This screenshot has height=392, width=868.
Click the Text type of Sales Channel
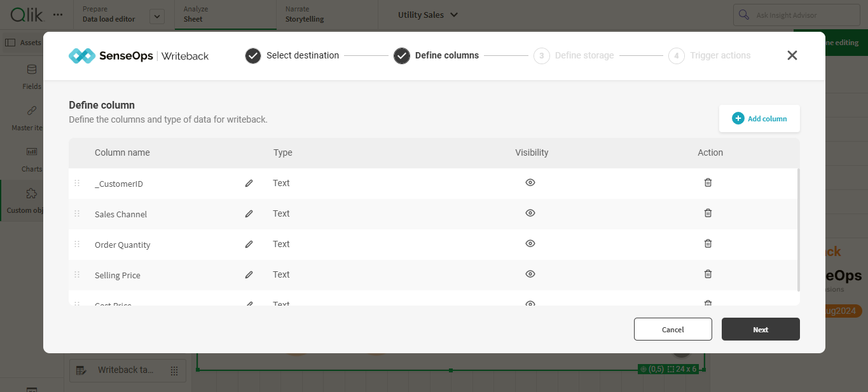click(281, 213)
